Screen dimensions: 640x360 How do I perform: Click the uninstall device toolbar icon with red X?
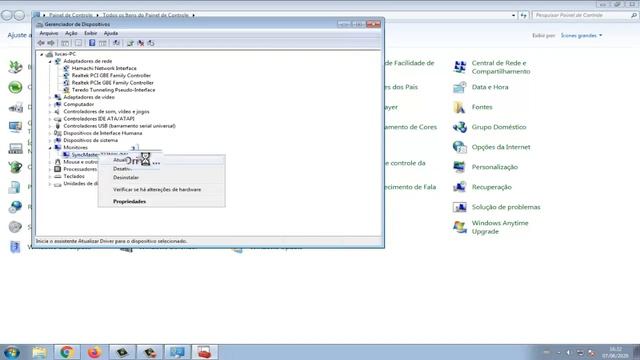coord(141,43)
